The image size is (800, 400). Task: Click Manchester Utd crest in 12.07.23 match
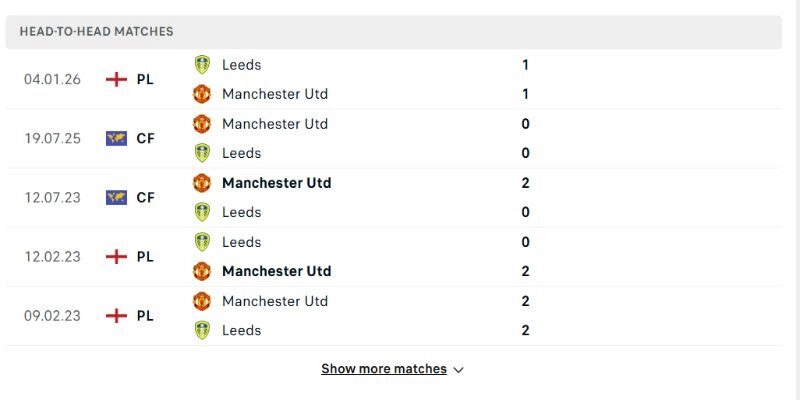202,183
